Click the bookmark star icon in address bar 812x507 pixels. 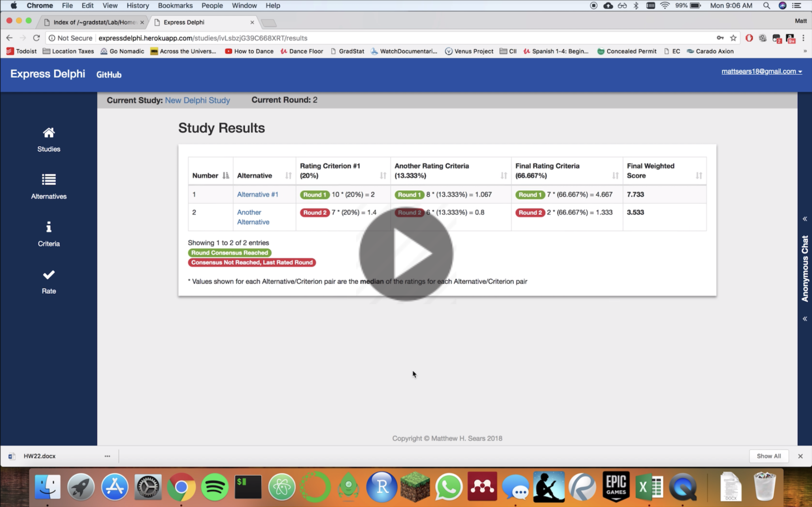tap(733, 38)
